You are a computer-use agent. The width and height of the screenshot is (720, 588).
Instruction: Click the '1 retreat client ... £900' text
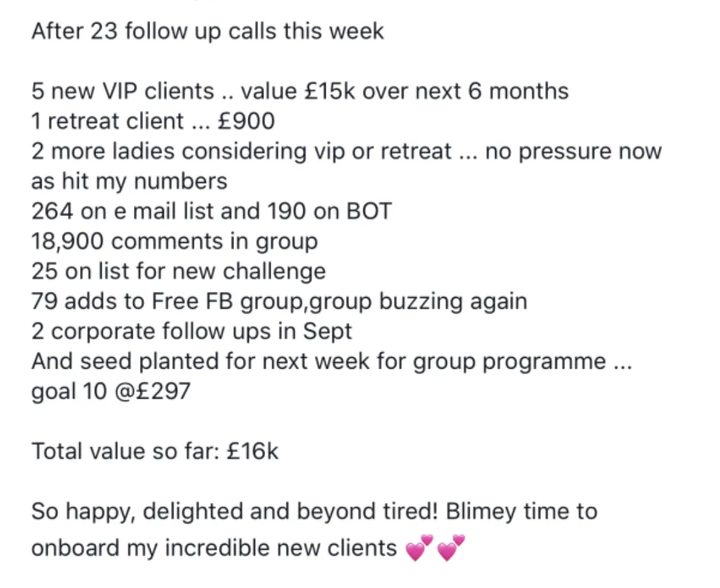tap(153, 121)
